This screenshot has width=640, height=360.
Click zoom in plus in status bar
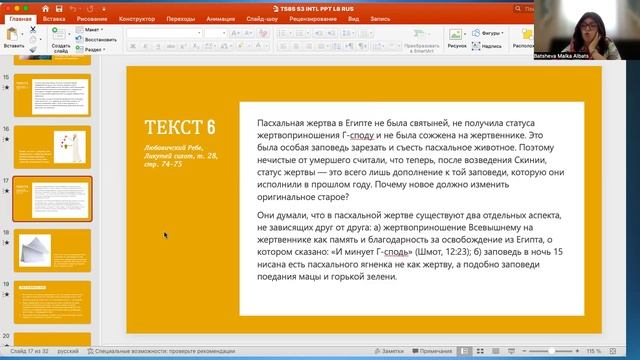pos(577,351)
